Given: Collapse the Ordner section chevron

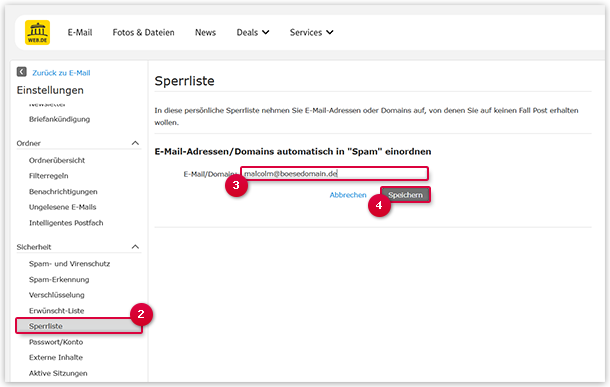Looking at the screenshot, I should pos(135,143).
